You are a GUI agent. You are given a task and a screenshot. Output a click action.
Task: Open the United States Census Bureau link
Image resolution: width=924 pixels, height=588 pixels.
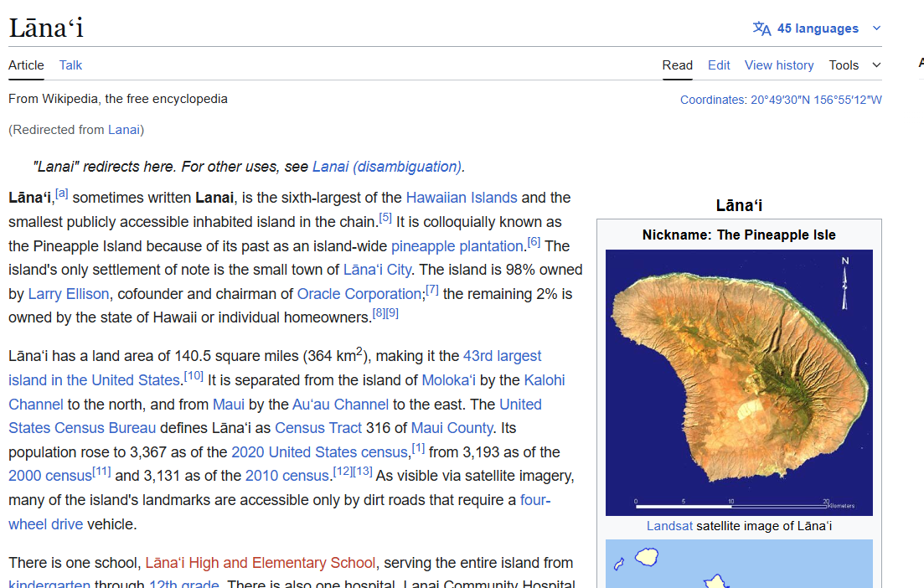tap(82, 428)
